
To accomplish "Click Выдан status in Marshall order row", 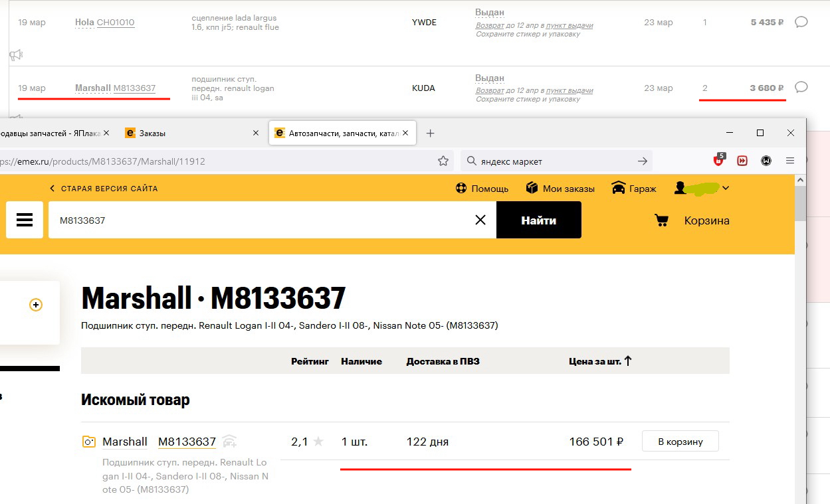I will (490, 78).
